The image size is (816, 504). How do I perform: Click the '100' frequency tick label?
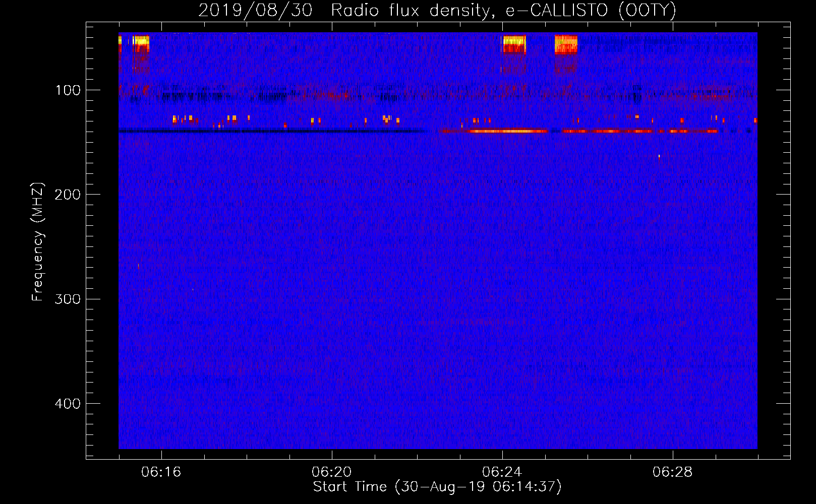point(68,90)
